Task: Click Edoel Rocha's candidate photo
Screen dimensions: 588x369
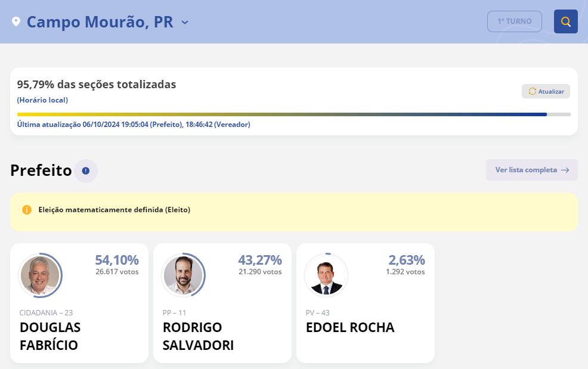Action: point(327,275)
